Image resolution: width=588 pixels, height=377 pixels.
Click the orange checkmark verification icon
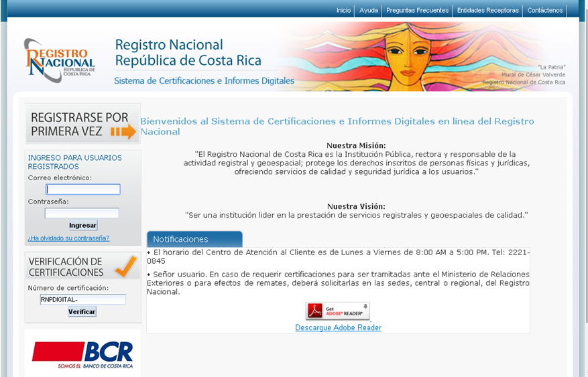coord(125,266)
